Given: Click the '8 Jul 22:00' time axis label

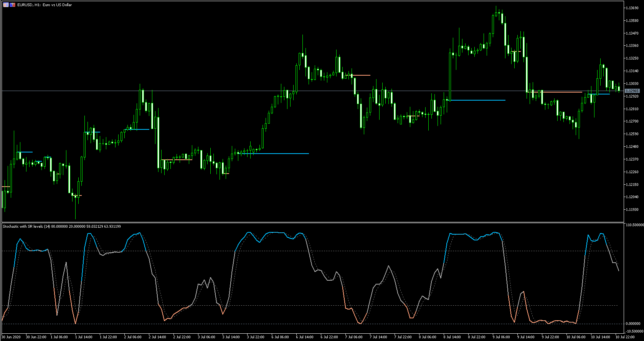Looking at the screenshot, I should coord(477,337).
